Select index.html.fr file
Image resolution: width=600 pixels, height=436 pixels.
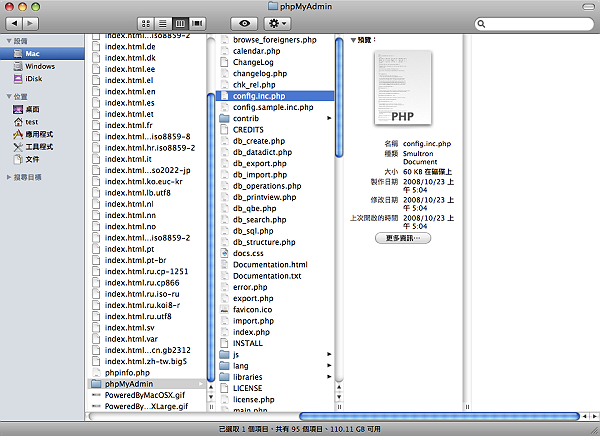pyautogui.click(x=148, y=125)
